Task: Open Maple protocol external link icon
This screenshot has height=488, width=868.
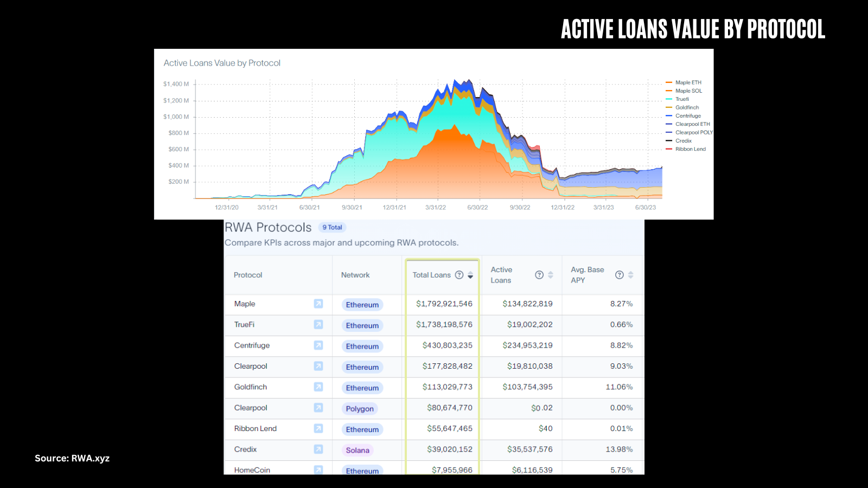Action: tap(318, 304)
